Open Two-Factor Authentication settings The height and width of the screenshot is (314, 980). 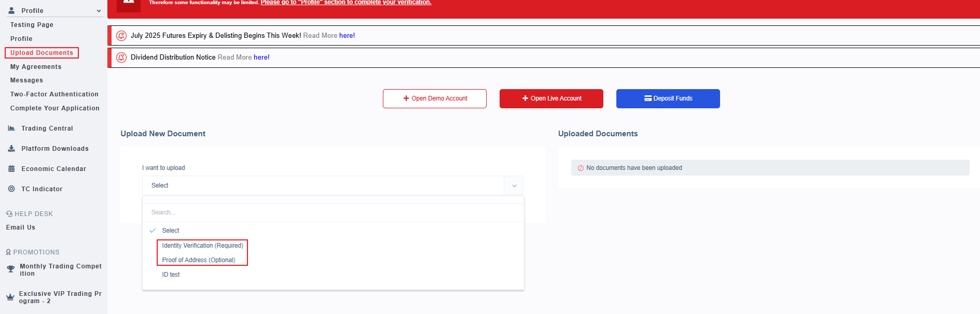54,94
